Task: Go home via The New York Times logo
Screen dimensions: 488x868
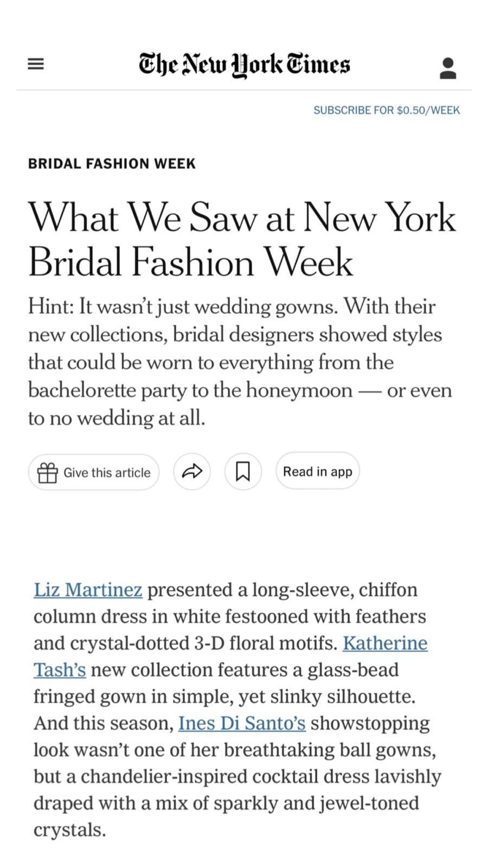Action: [x=244, y=65]
